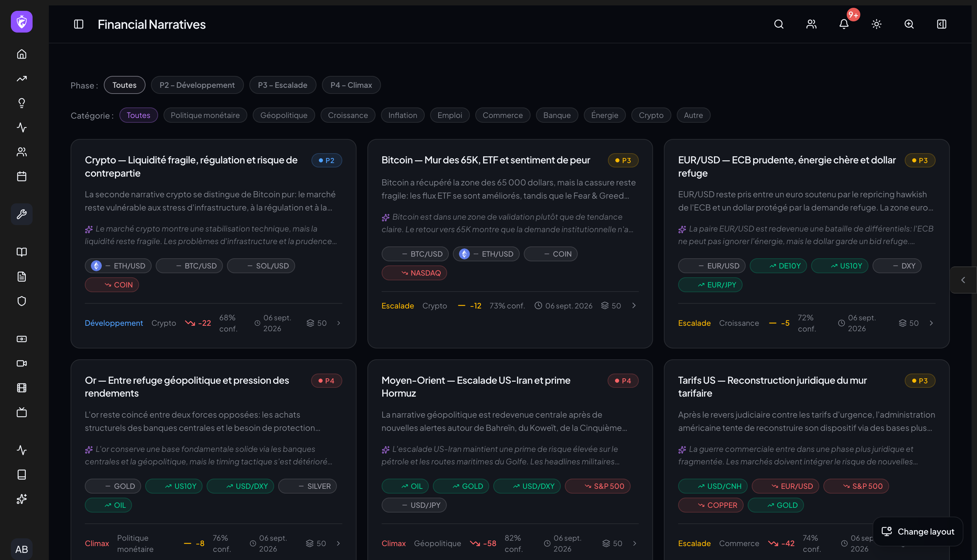Go to Home in the sidebar
The height and width of the screenshot is (560, 977).
22,54
